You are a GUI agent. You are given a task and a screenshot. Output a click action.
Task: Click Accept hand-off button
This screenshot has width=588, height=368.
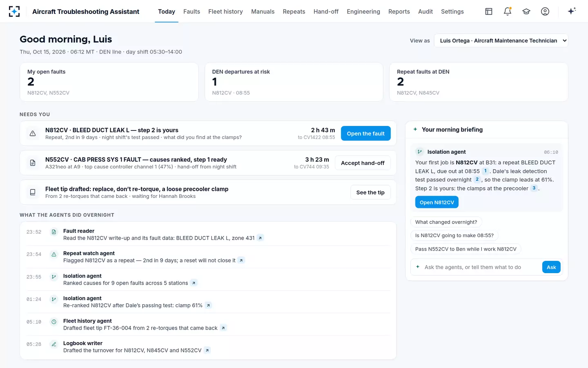[363, 163]
